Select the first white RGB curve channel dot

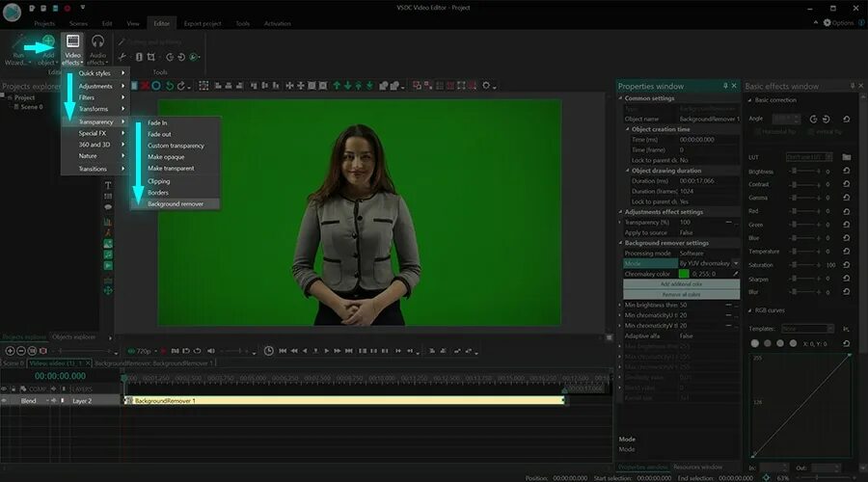pos(754,343)
